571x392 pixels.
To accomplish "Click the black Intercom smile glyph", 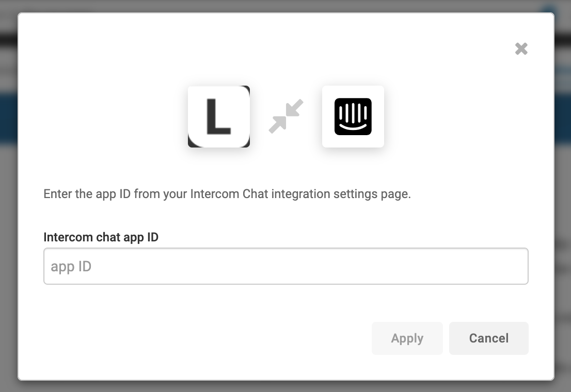I will click(x=353, y=117).
